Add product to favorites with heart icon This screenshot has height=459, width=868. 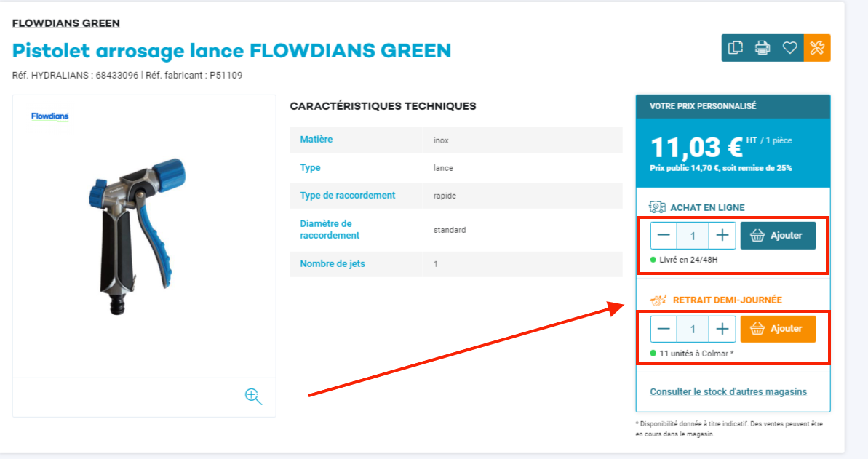pyautogui.click(x=790, y=47)
